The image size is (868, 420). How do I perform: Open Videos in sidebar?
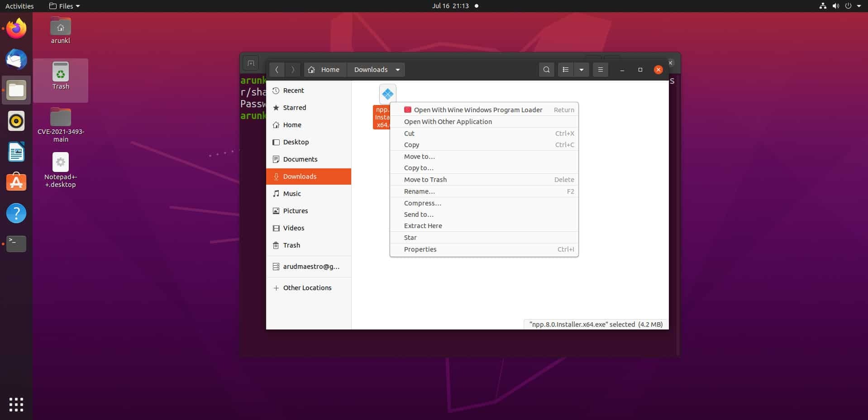click(309, 228)
